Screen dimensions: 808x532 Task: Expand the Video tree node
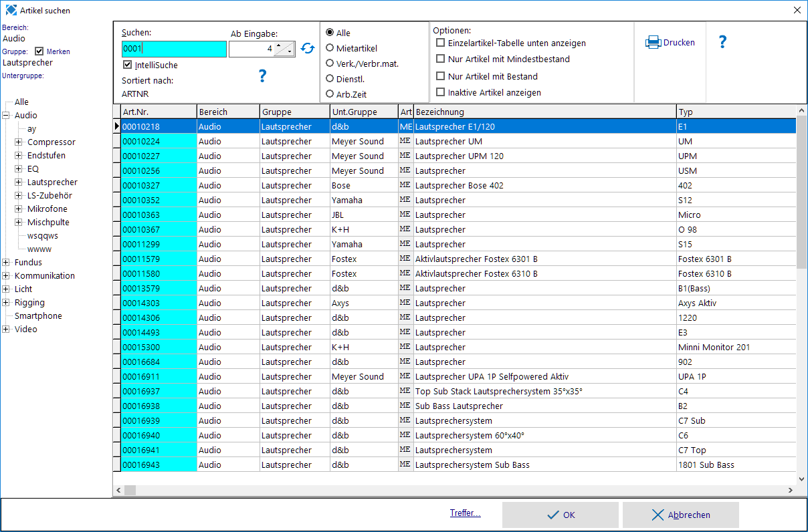pyautogui.click(x=6, y=329)
